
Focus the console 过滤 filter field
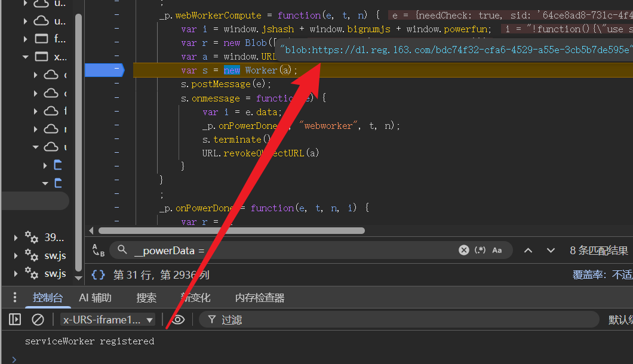tap(399, 320)
